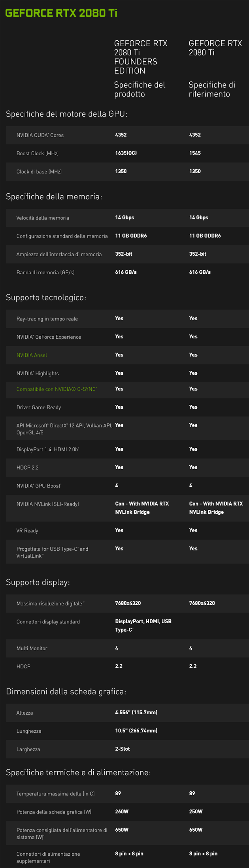249x868 pixels.
Task: Select the Velocità della memoria row label
Action: click(43, 218)
